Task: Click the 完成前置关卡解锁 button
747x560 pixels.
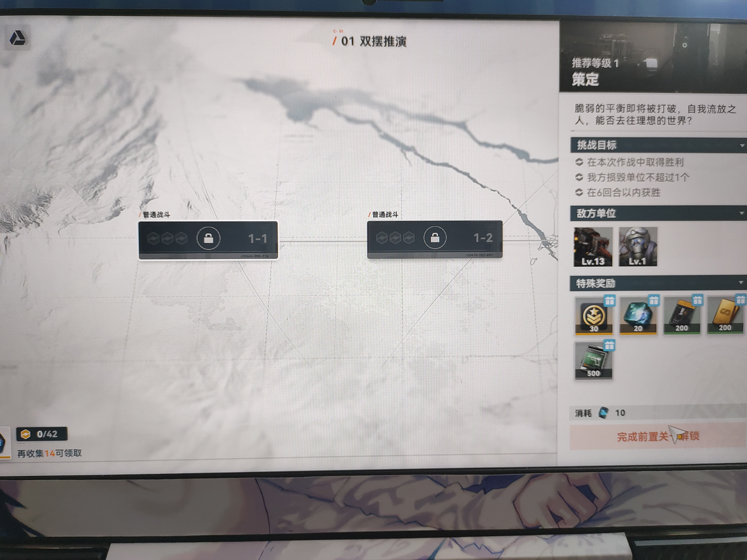Action: coord(658,437)
